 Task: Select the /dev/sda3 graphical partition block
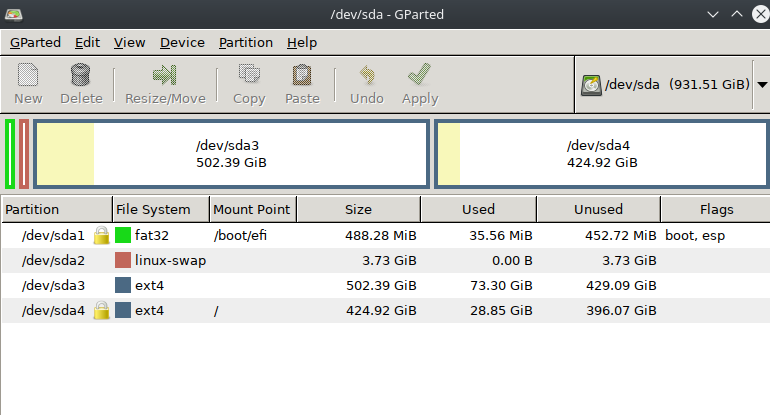231,154
